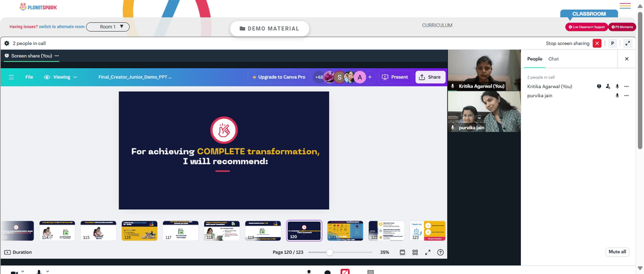Click the 35% zoom value
Viewport: 644px width, 274px height.
coord(384,252)
